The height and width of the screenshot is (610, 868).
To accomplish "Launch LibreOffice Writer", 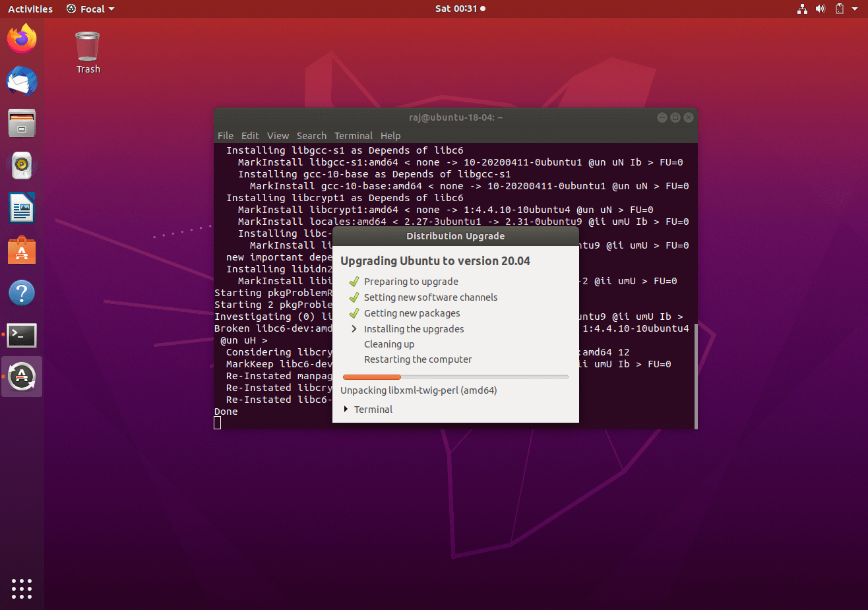I will [x=22, y=208].
